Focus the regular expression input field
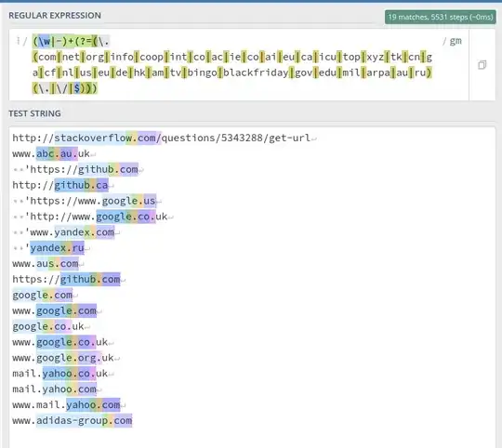 click(x=239, y=65)
